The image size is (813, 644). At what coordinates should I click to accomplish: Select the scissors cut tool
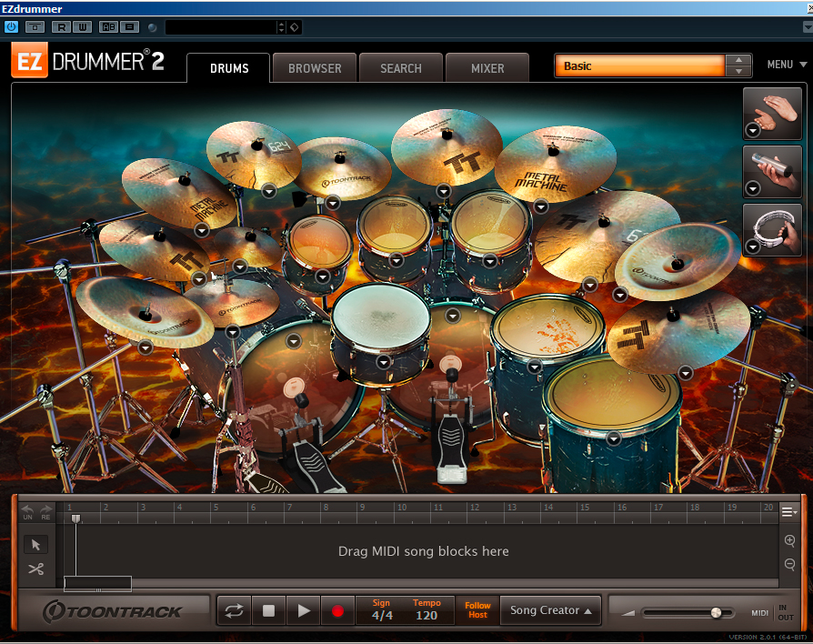35,569
